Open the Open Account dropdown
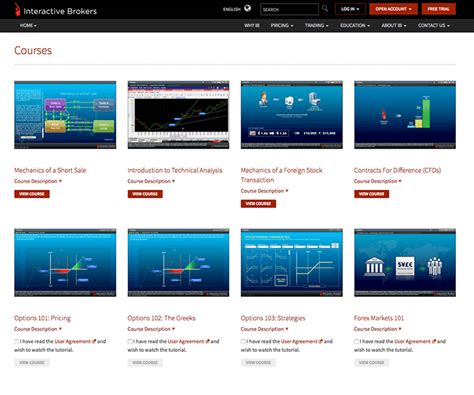Viewport: 474px width, 395px height. click(393, 9)
